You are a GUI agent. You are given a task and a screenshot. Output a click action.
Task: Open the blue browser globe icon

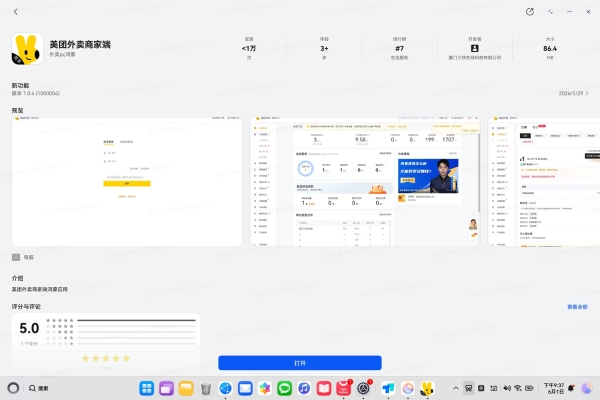(x=225, y=389)
